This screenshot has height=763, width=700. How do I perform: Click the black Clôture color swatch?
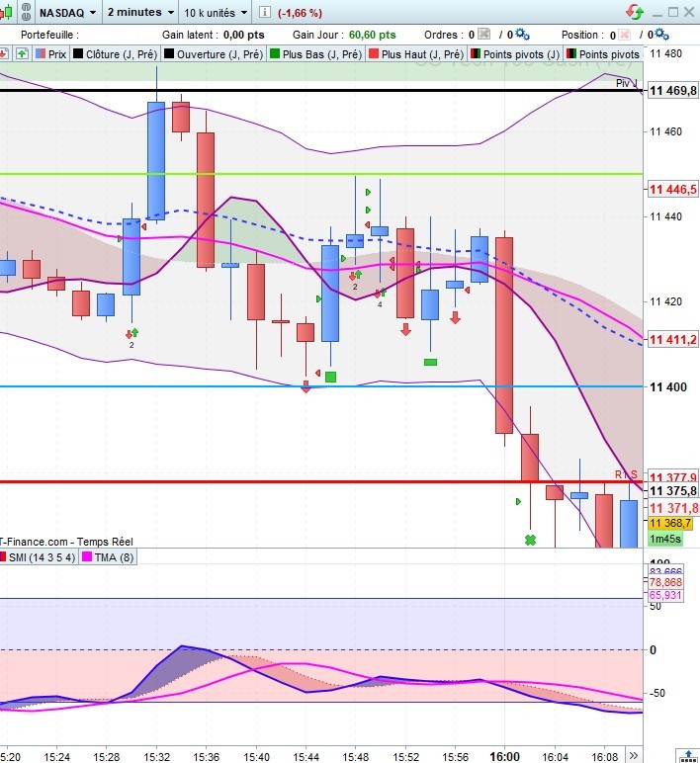[78, 53]
